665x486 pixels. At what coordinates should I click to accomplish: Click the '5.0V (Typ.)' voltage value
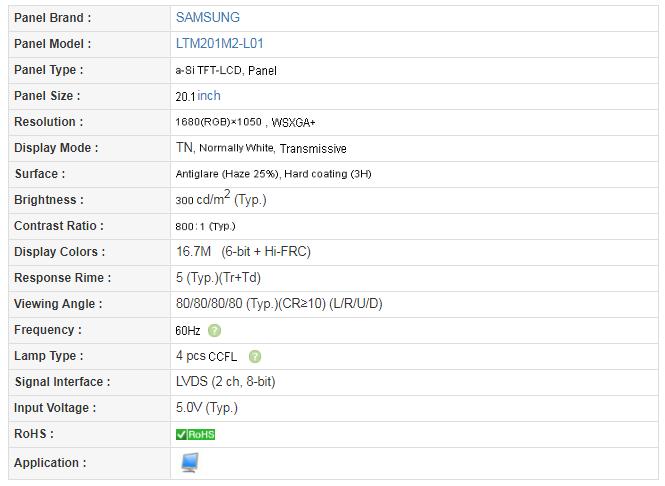pos(207,408)
